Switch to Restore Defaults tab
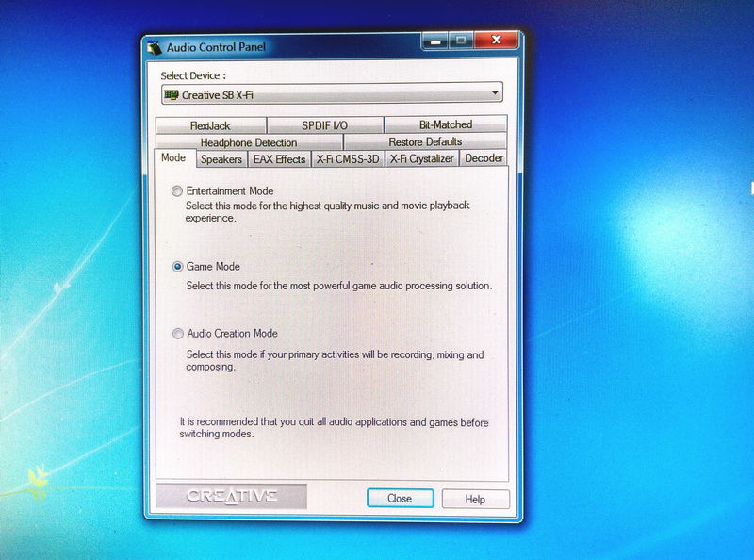 point(425,141)
